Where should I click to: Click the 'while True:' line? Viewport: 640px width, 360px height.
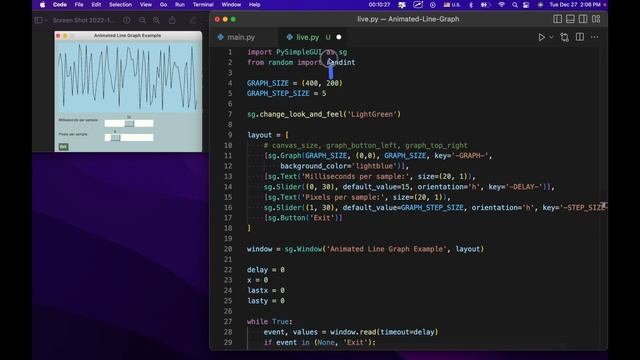click(x=269, y=322)
